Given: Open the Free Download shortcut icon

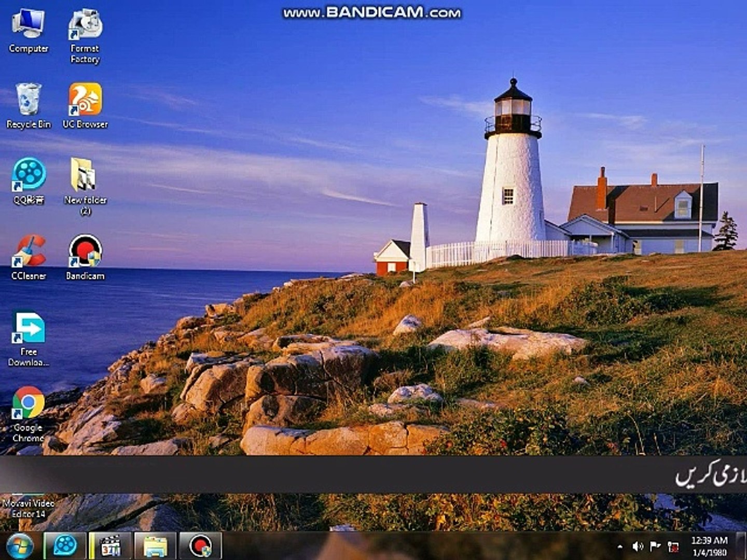Looking at the screenshot, I should point(29,328).
